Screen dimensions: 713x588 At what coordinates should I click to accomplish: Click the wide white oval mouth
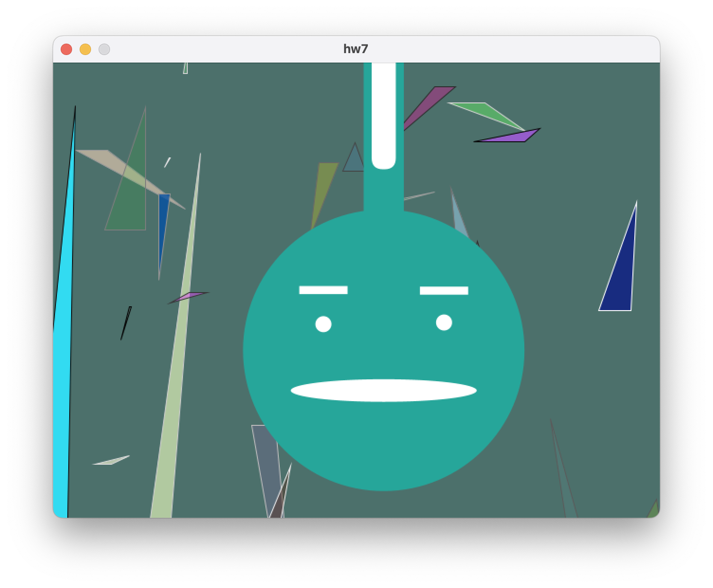(x=384, y=390)
